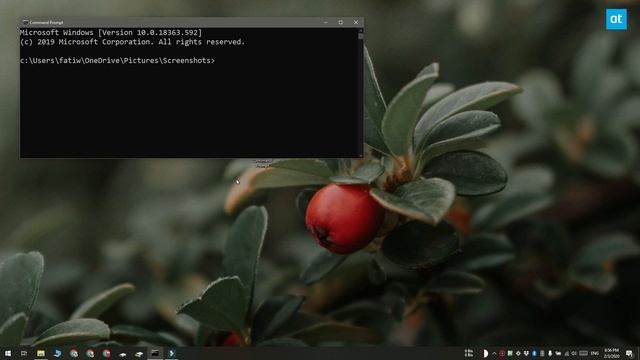
Task: Maximize the Command Prompt window
Action: (341, 22)
